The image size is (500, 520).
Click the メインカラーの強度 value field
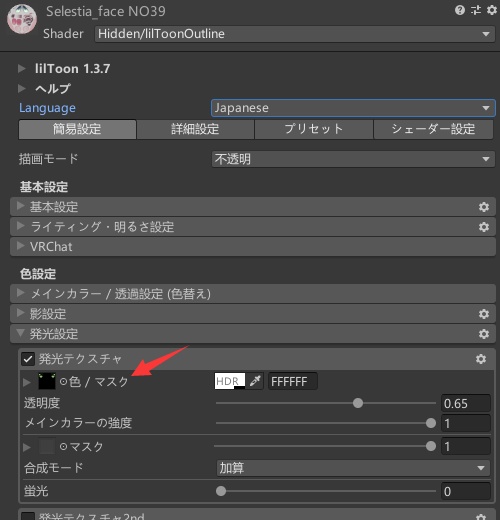pyautogui.click(x=466, y=424)
